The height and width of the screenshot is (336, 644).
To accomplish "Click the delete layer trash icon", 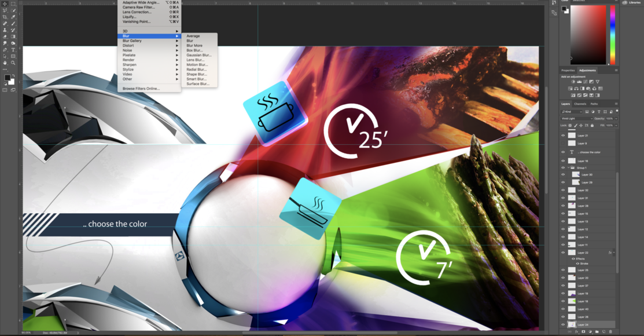I will coord(610,331).
